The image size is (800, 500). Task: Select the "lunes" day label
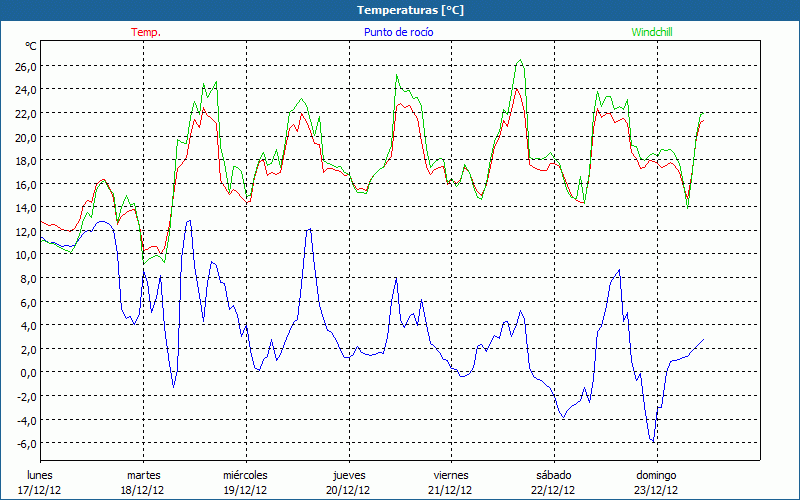(39, 475)
